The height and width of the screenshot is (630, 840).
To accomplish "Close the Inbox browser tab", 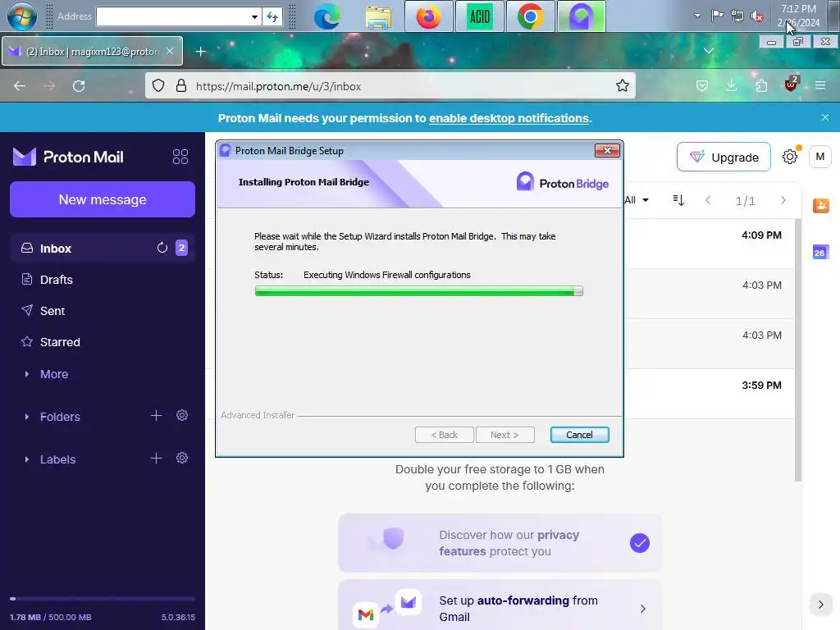I will pyautogui.click(x=170, y=51).
